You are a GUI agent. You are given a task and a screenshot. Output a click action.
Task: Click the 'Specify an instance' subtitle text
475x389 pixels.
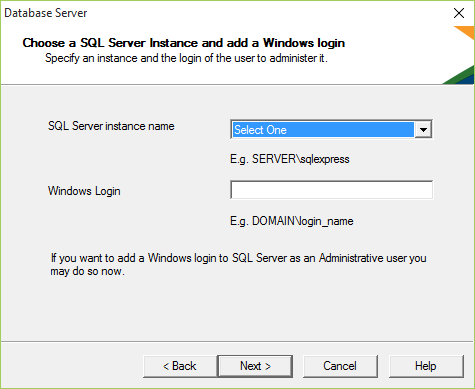point(186,58)
